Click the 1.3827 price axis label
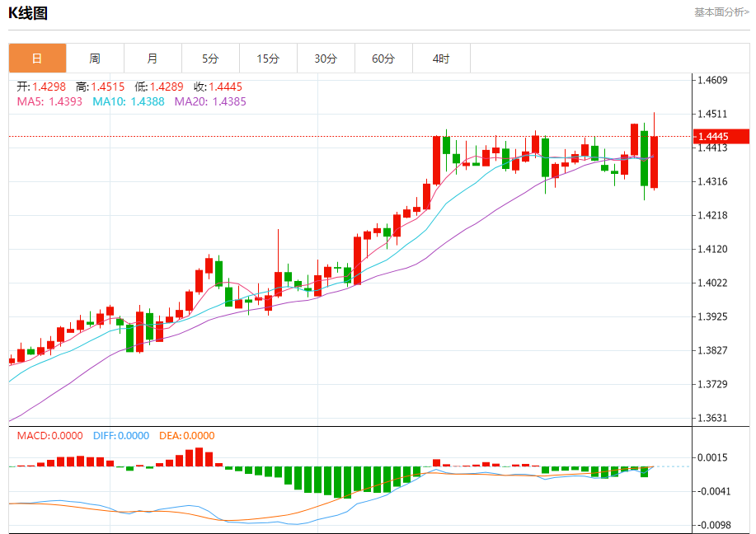Screen dimensions: 756x534 pyautogui.click(x=712, y=350)
